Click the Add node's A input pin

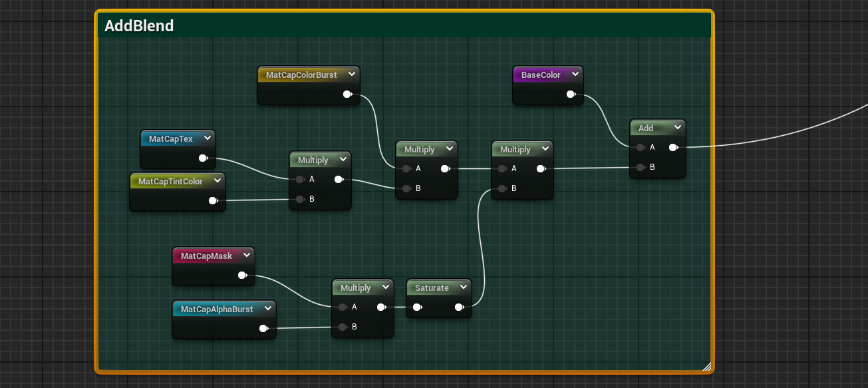coord(640,148)
